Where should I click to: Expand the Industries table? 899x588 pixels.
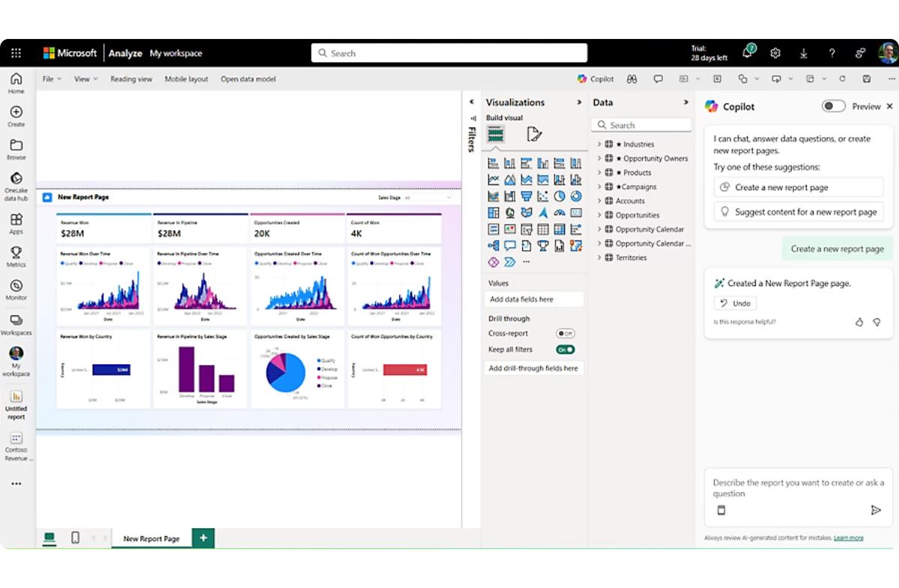pos(599,144)
